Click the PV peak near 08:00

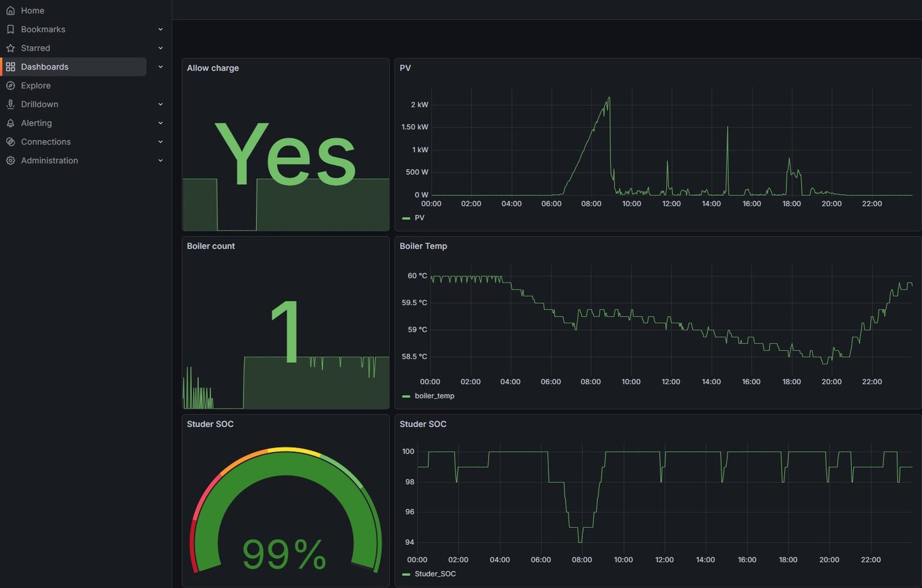(609, 98)
